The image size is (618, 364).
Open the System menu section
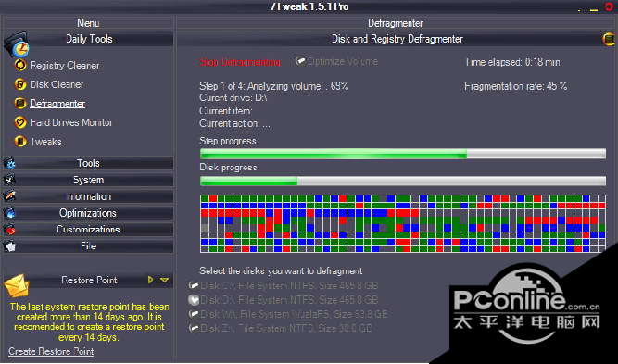(x=88, y=180)
